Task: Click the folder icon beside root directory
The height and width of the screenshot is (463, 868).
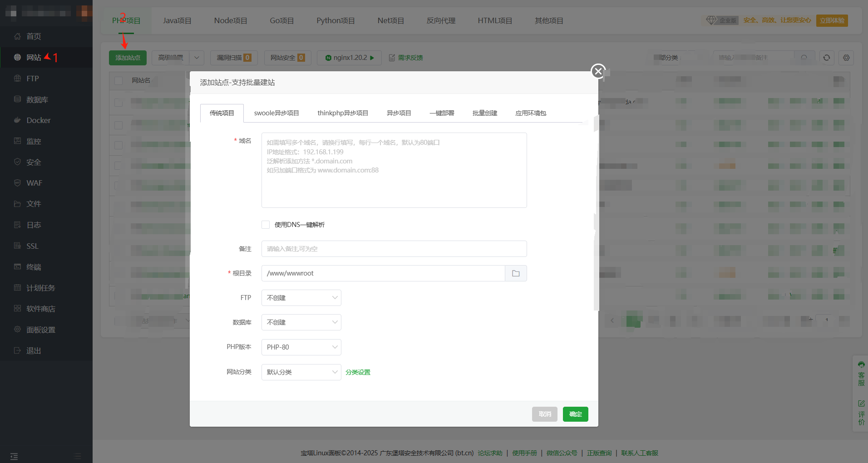Action: click(x=516, y=273)
